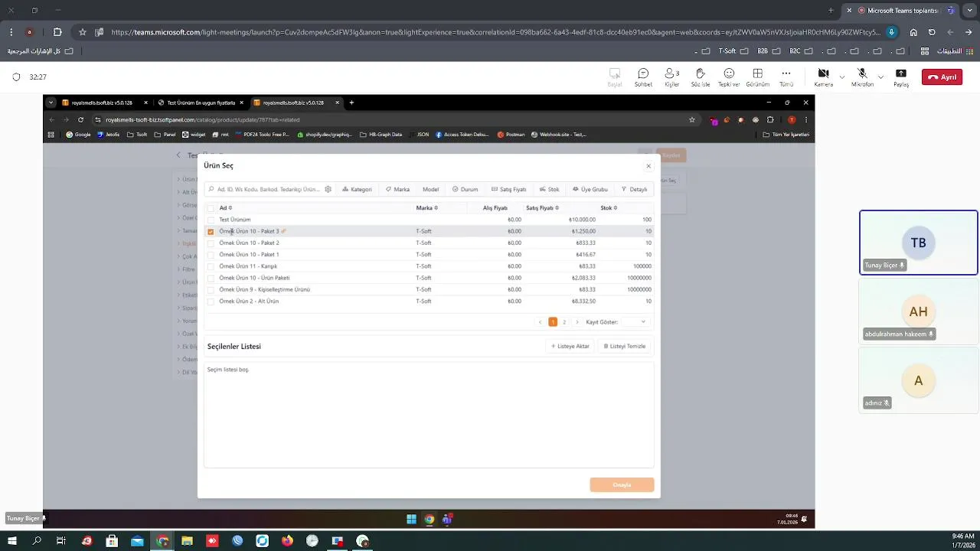
Task: Open the Google bookmark
Action: point(78,135)
